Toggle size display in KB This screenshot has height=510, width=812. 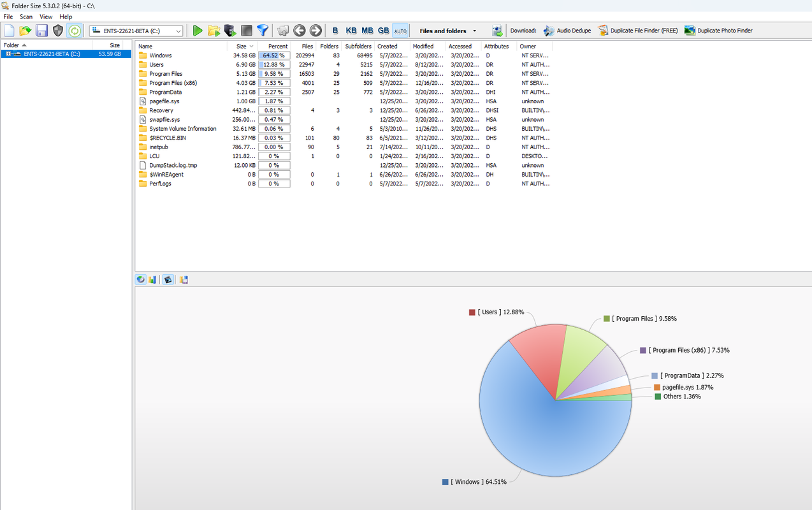(x=351, y=31)
